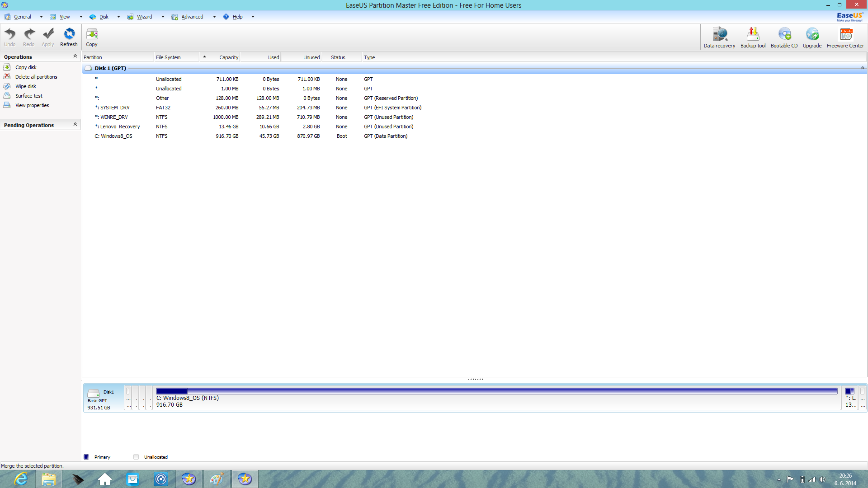Open the View menu
This screenshot has height=488, width=868.
pos(65,17)
